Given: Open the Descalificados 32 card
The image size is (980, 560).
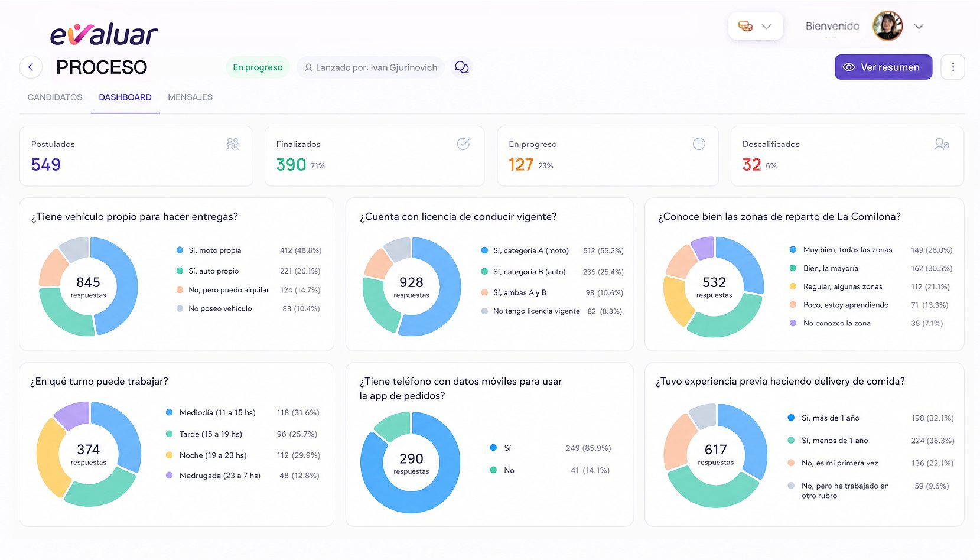Looking at the screenshot, I should point(847,156).
